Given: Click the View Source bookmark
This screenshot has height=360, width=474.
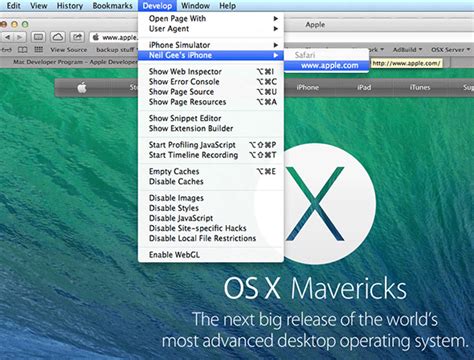Looking at the screenshot, I should [69, 50].
